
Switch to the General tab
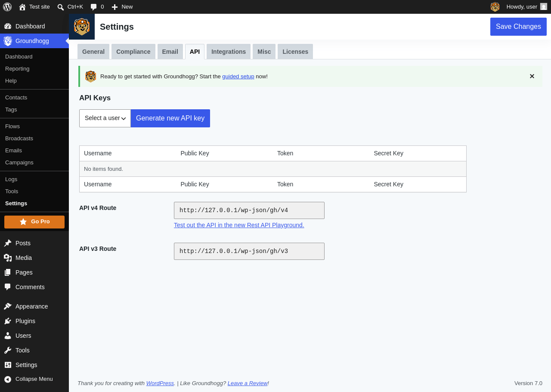pos(93,52)
